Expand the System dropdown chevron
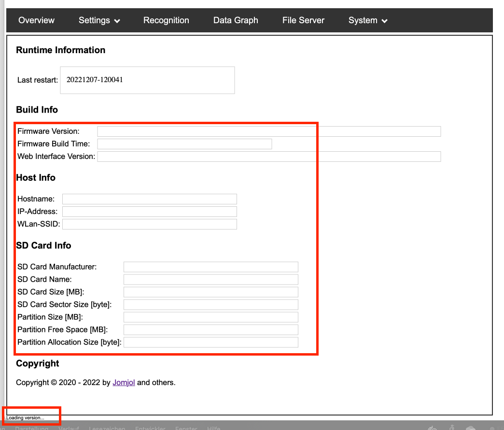Screen dimensions: 504x430 point(384,21)
